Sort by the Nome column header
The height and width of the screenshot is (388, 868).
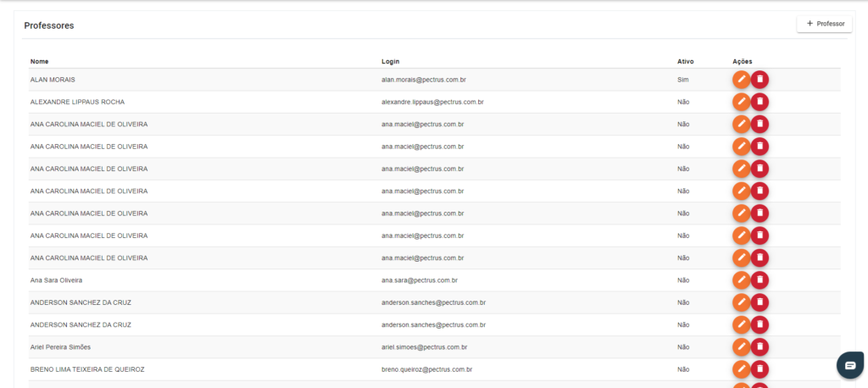pyautogui.click(x=40, y=62)
